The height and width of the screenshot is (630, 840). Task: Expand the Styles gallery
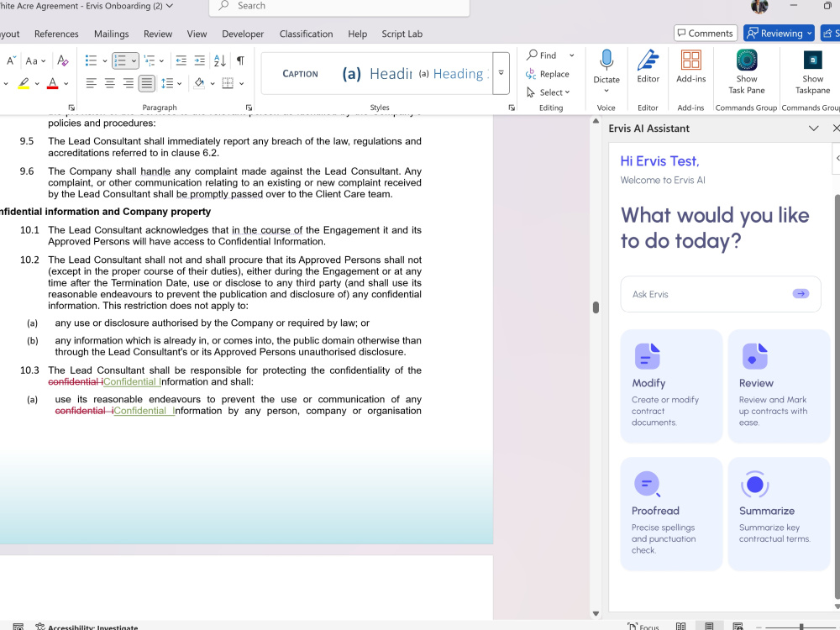point(501,73)
